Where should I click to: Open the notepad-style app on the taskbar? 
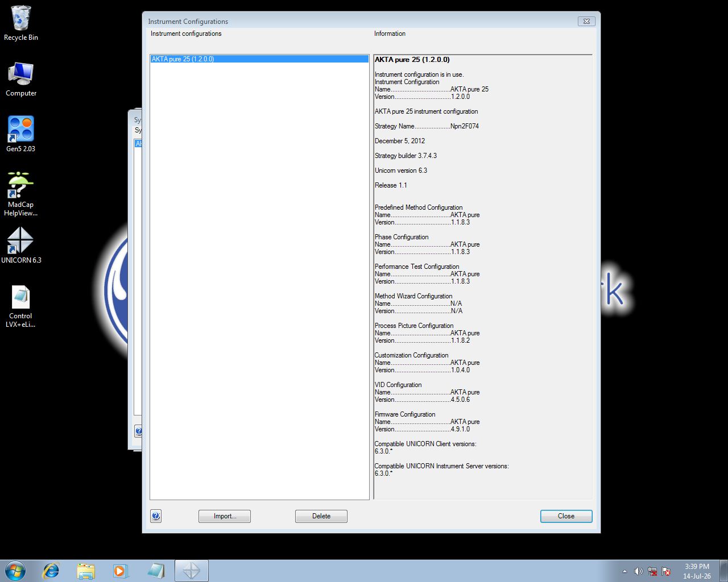pos(155,571)
